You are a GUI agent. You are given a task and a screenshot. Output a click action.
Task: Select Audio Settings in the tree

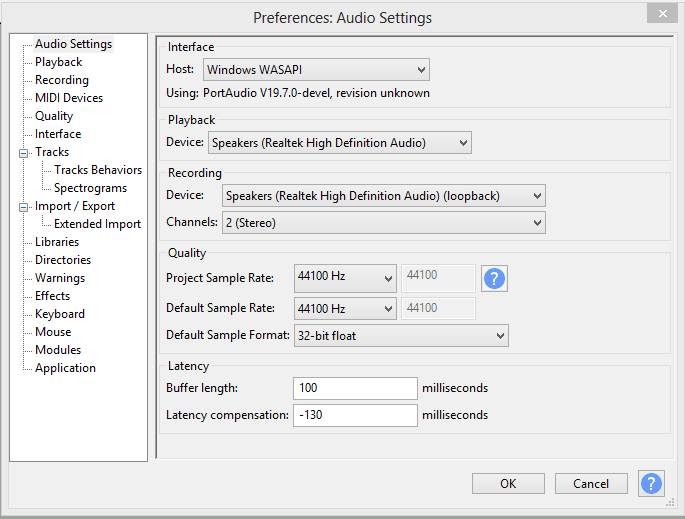click(73, 44)
